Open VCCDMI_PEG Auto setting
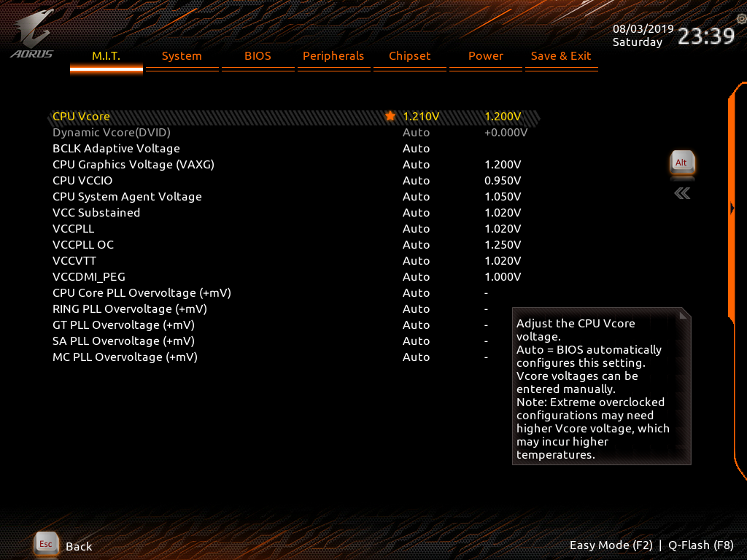The width and height of the screenshot is (747, 560). point(416,277)
